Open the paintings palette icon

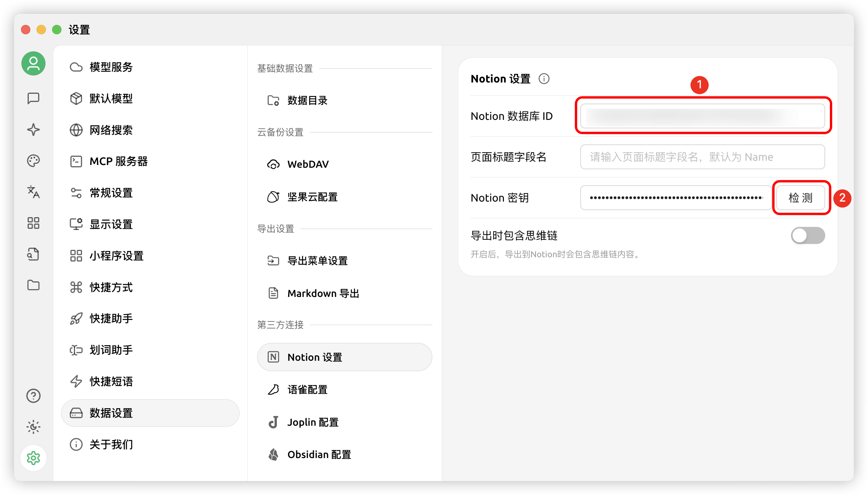pos(33,161)
